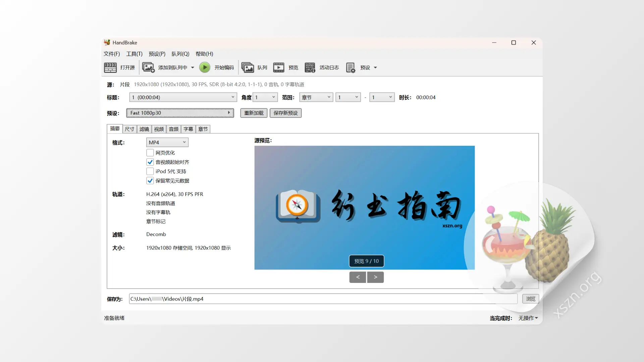Check the iPod 5代 支持 option
This screenshot has width=644, height=362.
(150, 171)
